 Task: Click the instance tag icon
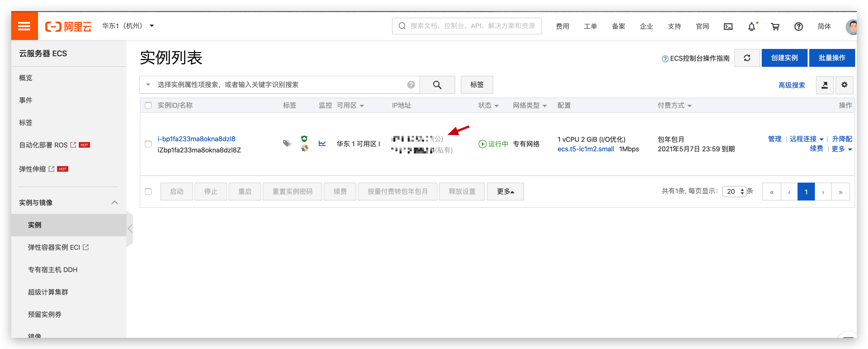point(287,143)
